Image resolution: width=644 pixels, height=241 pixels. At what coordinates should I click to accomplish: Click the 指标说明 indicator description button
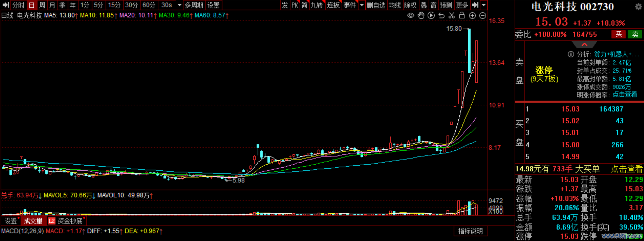[470, 231]
